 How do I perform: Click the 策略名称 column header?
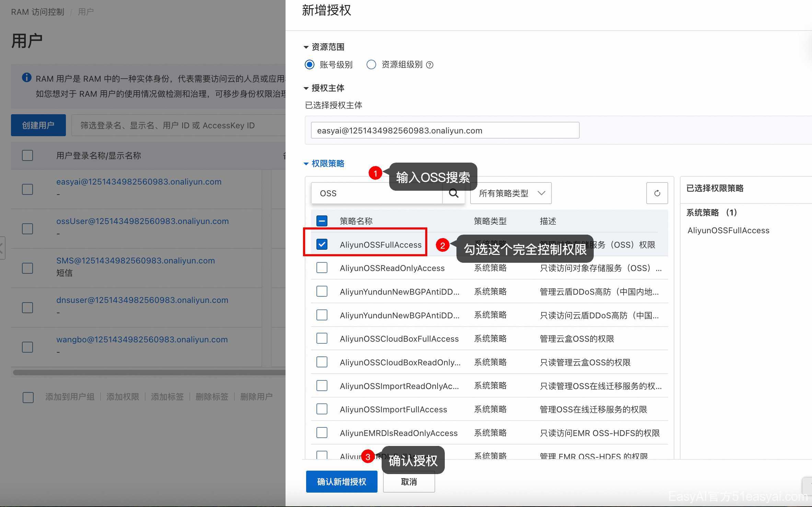coord(356,221)
